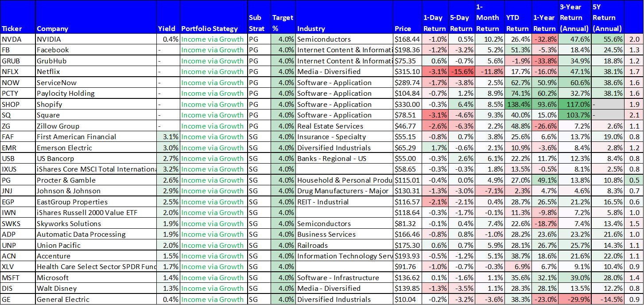The image size is (644, 305).
Task: Select the Railroads industry cell
Action: [345, 245]
